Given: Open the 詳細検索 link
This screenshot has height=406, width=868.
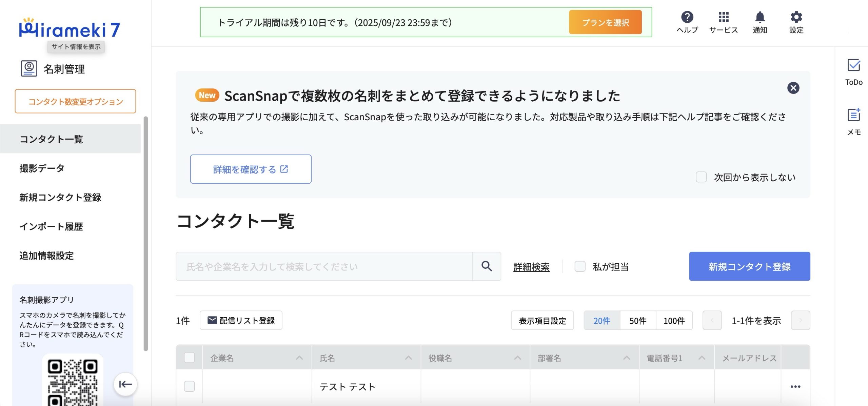Looking at the screenshot, I should pyautogui.click(x=531, y=267).
